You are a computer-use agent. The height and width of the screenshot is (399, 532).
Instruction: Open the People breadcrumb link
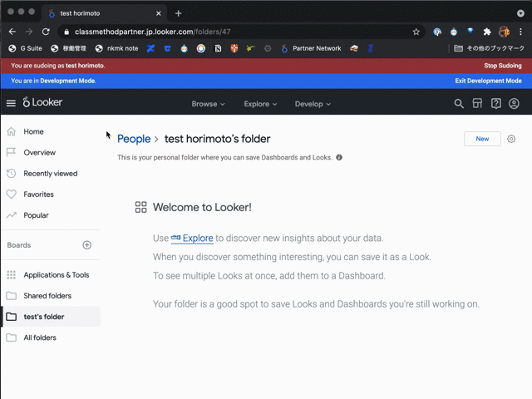point(134,139)
